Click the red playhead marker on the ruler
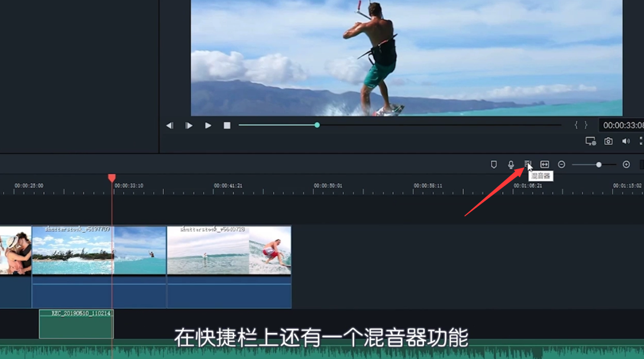This screenshot has width=644, height=359. tap(112, 178)
